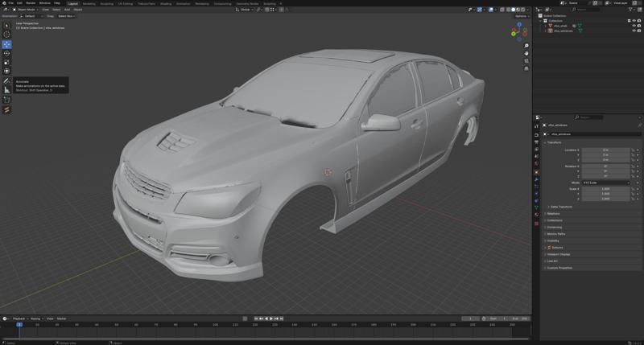644x345 pixels.
Task: Toggle camera view with camera icon
Action: pos(526,63)
